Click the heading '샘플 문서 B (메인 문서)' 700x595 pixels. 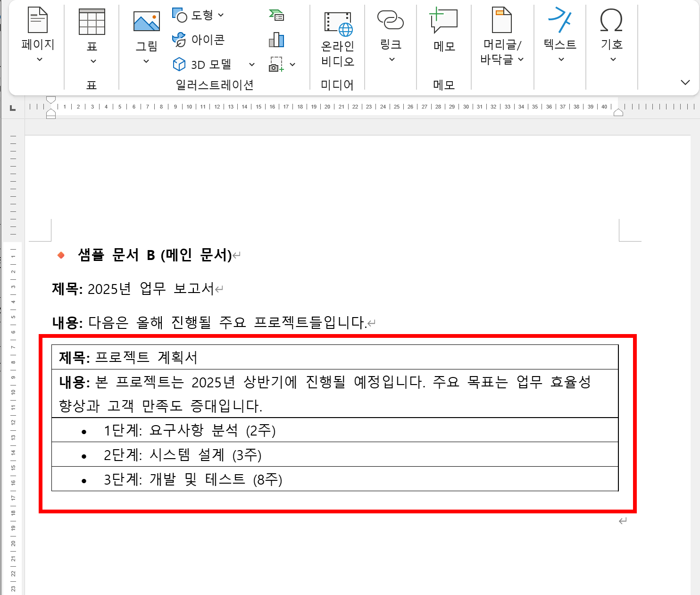pos(155,255)
